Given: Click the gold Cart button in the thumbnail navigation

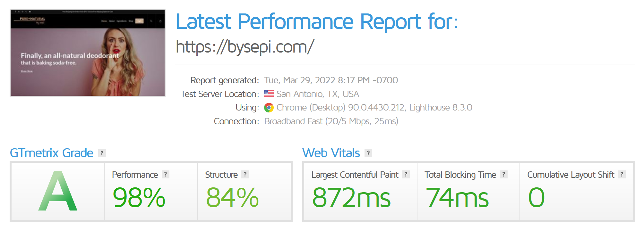Looking at the screenshot, I should pos(139,21).
